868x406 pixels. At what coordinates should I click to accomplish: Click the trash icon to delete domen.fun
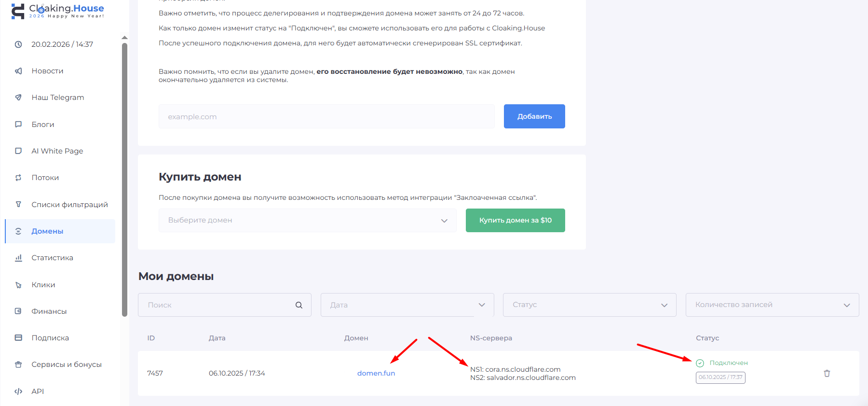coord(827,373)
